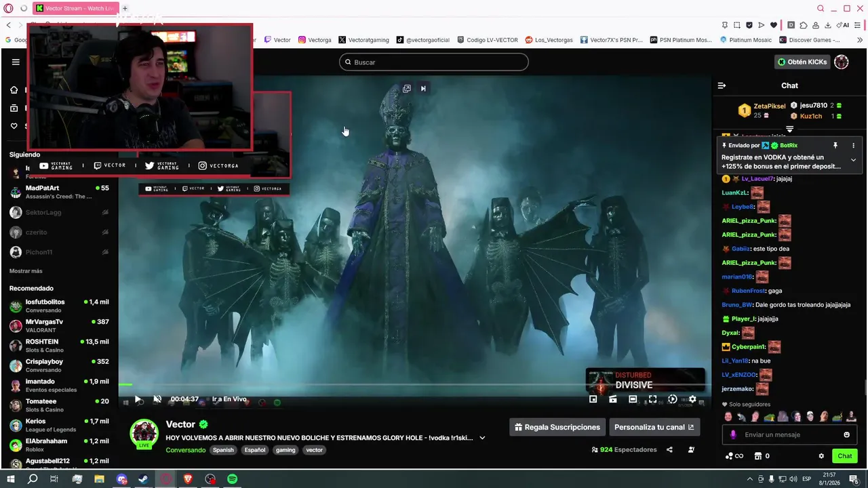The image size is (868, 488).
Task: Click the 'Enviar un mensaje' chat input
Action: [789, 434]
